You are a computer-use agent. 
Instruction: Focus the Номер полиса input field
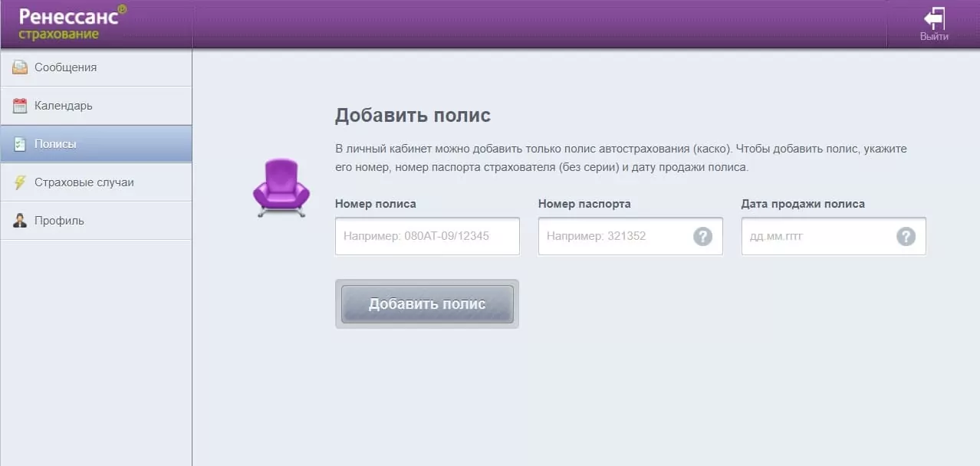click(x=427, y=236)
